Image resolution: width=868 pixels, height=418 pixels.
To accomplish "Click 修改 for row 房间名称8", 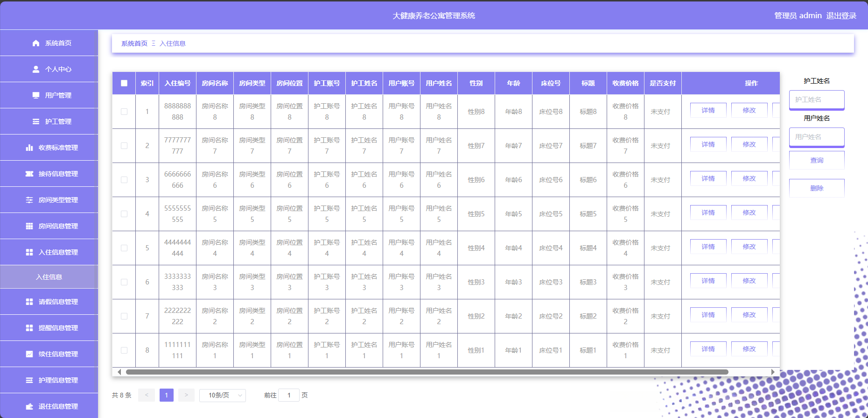I will pos(749,110).
